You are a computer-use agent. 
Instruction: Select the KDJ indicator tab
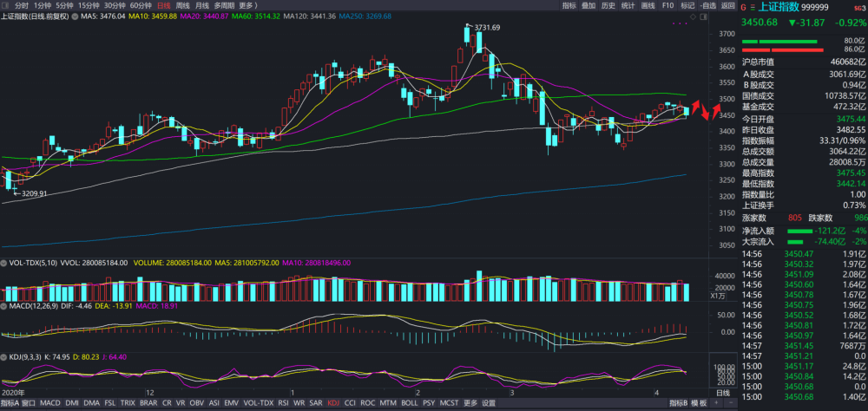(x=334, y=403)
